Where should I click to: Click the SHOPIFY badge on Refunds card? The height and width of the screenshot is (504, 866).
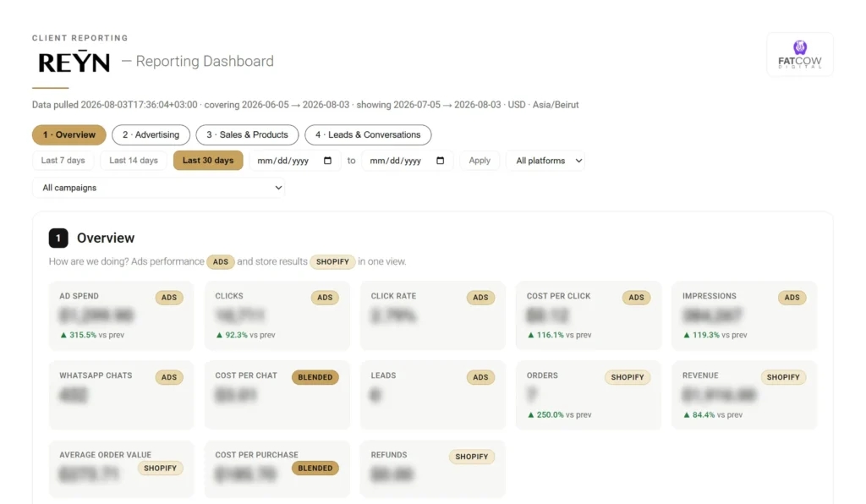click(x=472, y=457)
